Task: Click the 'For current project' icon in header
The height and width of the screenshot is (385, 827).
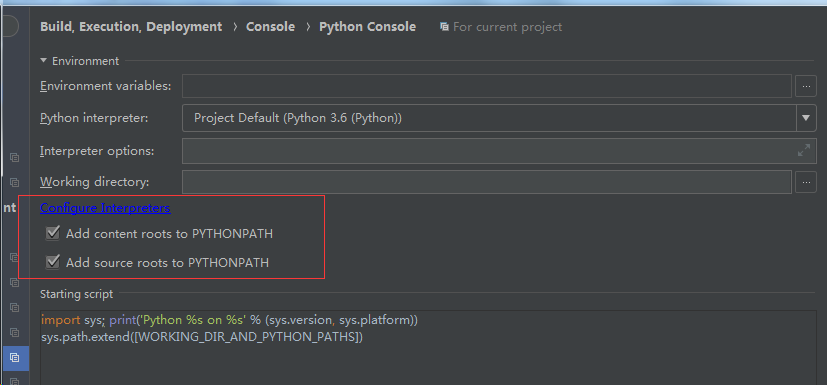Action: pyautogui.click(x=445, y=26)
